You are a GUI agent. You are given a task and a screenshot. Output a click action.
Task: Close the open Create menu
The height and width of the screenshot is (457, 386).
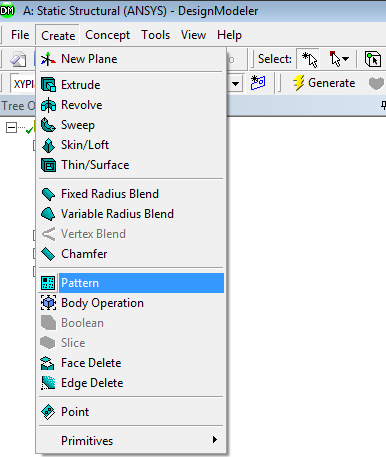click(x=58, y=35)
